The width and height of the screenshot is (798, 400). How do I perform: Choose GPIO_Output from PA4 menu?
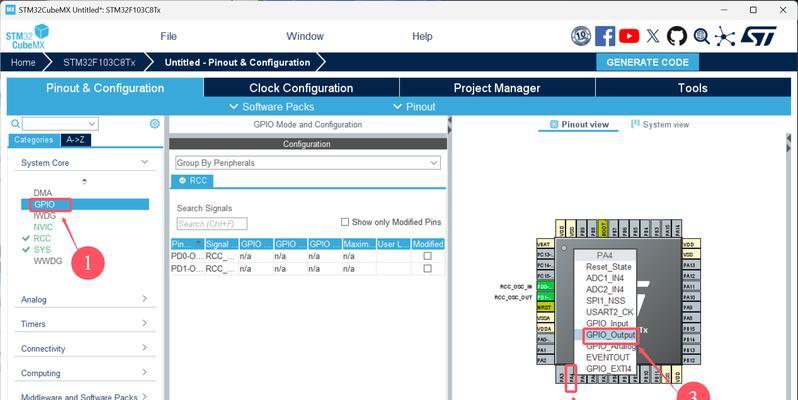pos(610,335)
